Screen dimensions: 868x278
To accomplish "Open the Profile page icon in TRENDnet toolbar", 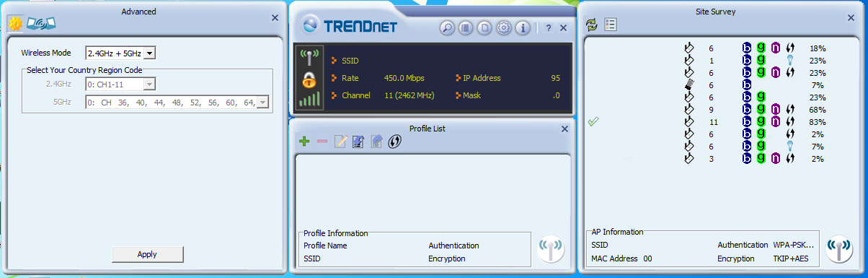I will pos(484,28).
